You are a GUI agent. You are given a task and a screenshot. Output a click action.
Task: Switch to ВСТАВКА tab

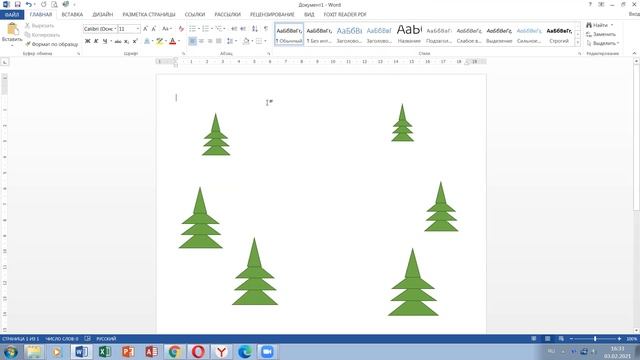(72, 15)
